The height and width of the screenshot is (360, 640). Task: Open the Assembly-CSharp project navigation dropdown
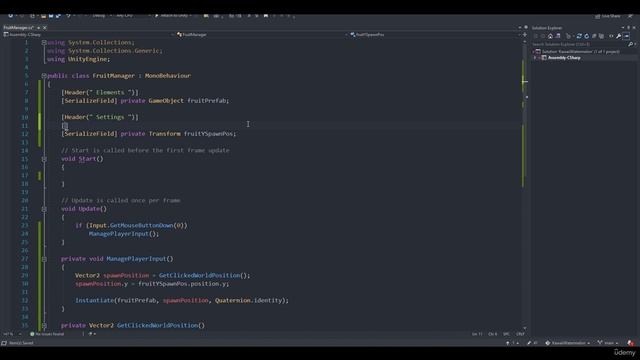click(88, 35)
